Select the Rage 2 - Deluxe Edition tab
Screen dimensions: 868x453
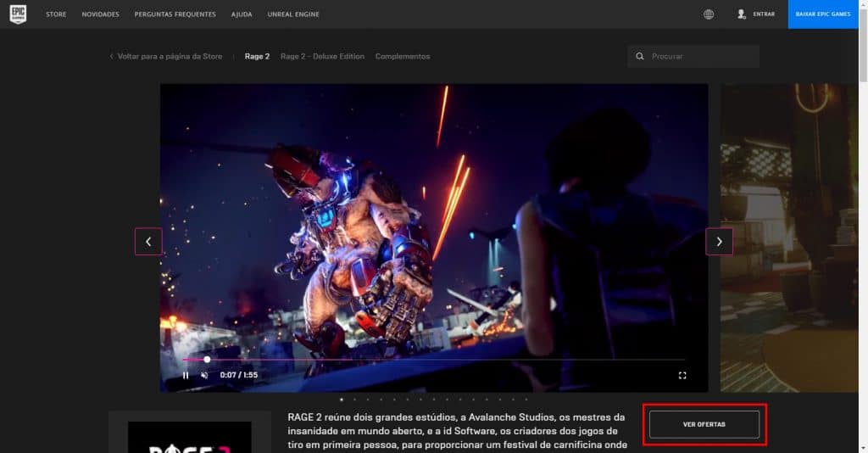click(x=322, y=57)
